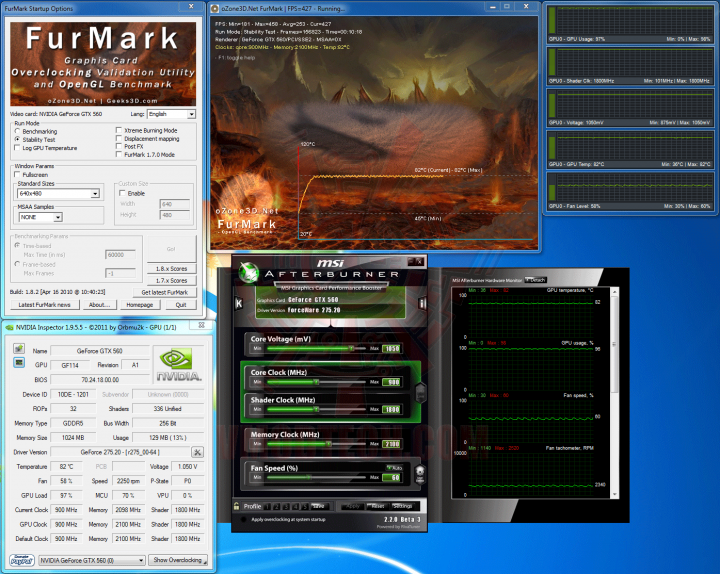Click the NVIDIA Inspector title bar icon
The height and width of the screenshot is (574, 720).
coord(9,327)
